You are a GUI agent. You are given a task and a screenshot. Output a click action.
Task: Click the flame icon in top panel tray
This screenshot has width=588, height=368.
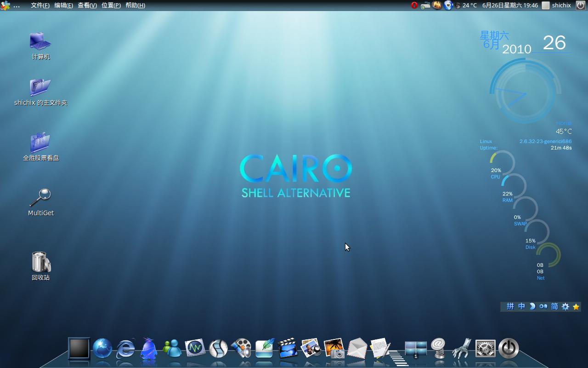coord(437,6)
